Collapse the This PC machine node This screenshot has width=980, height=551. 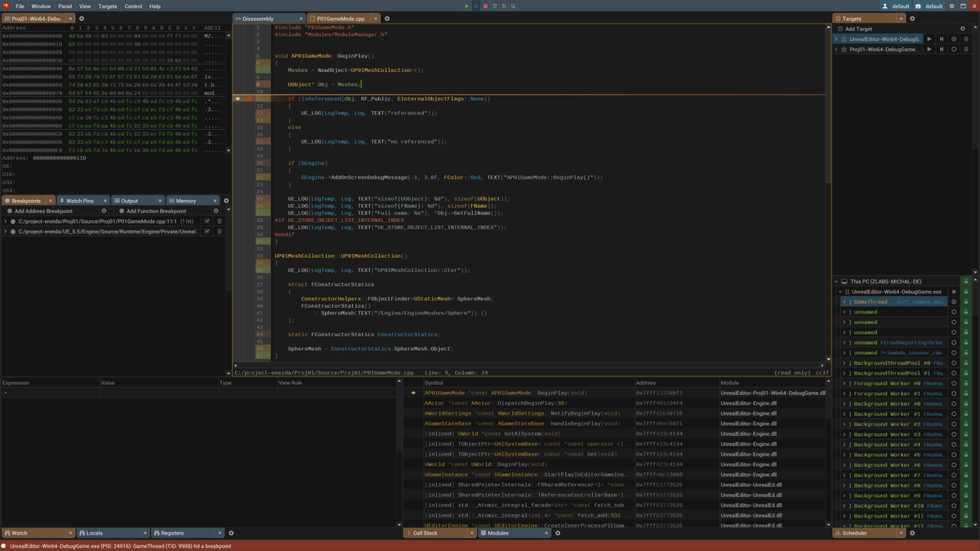pyautogui.click(x=836, y=282)
